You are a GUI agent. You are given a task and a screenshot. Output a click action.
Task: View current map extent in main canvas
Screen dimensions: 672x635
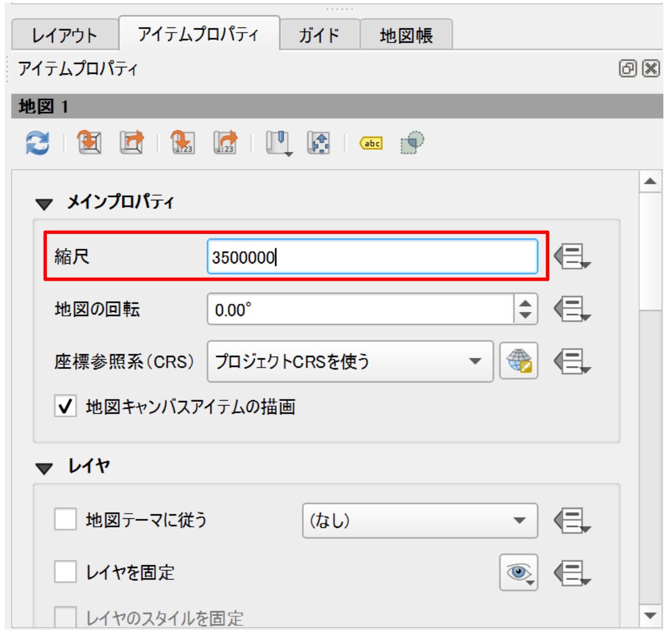click(x=132, y=142)
